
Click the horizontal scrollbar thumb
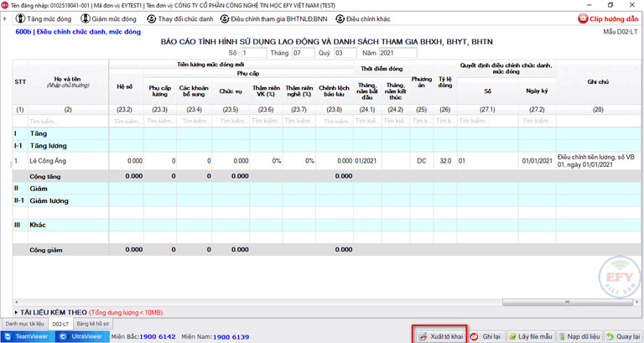[567, 303]
